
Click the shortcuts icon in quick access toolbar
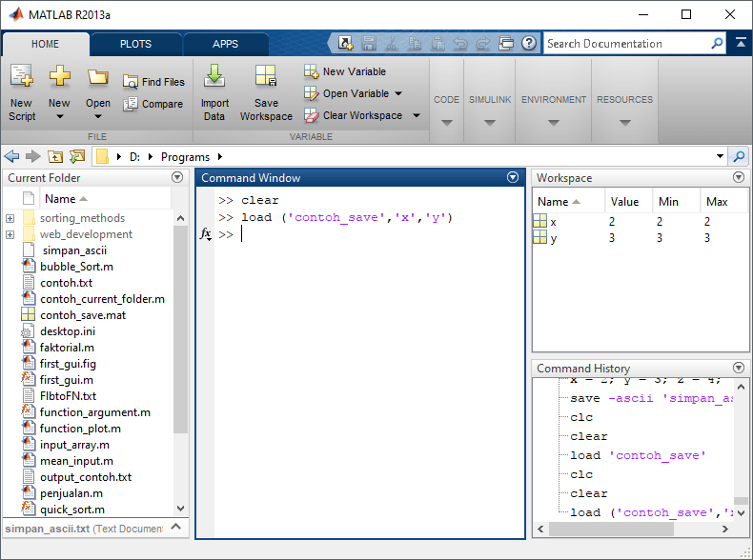click(x=345, y=43)
